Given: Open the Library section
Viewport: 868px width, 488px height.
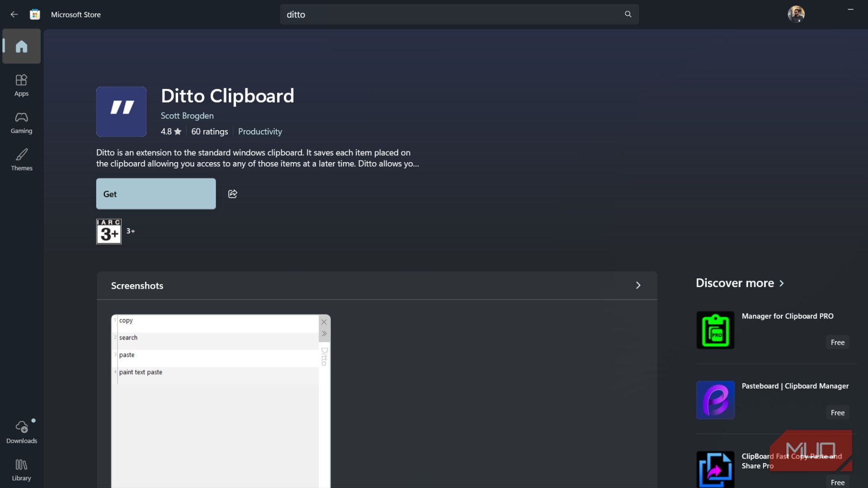Looking at the screenshot, I should click(x=21, y=470).
